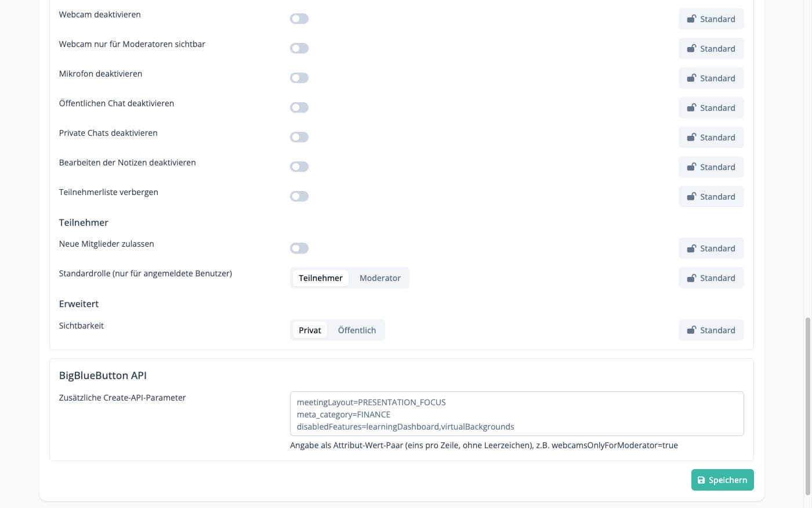Switch on Neue Mitglieder zulassen
This screenshot has width=812, height=508.
(299, 248)
